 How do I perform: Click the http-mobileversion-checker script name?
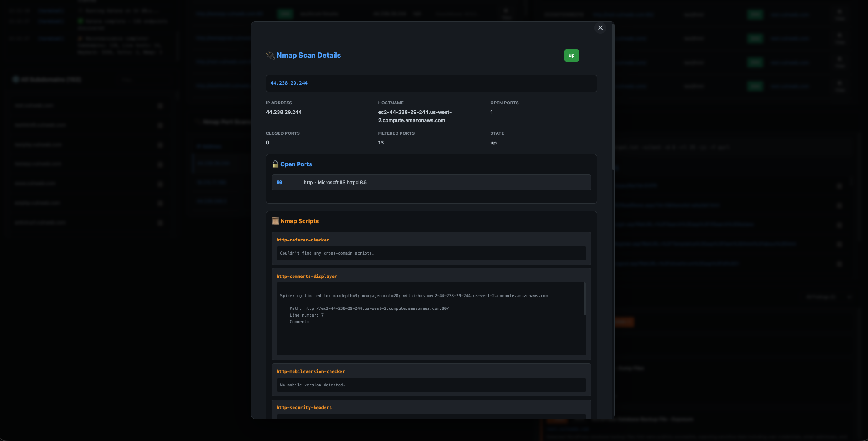point(310,372)
